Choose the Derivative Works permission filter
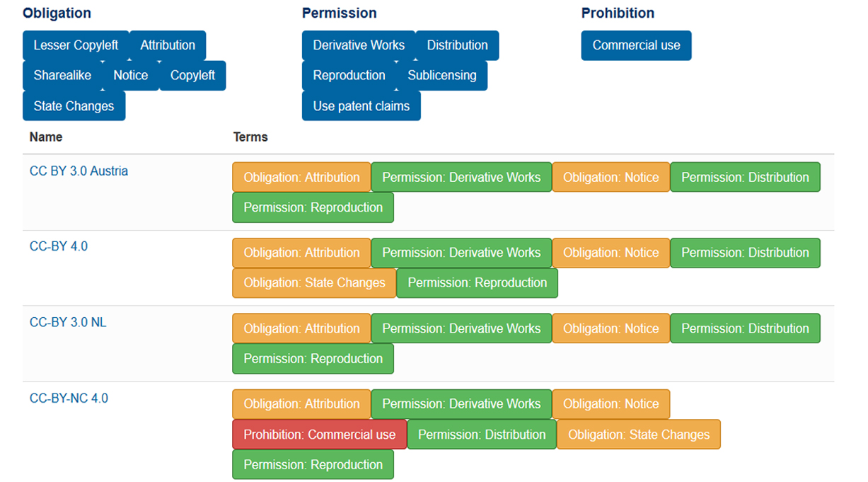The image size is (868, 482). click(359, 45)
